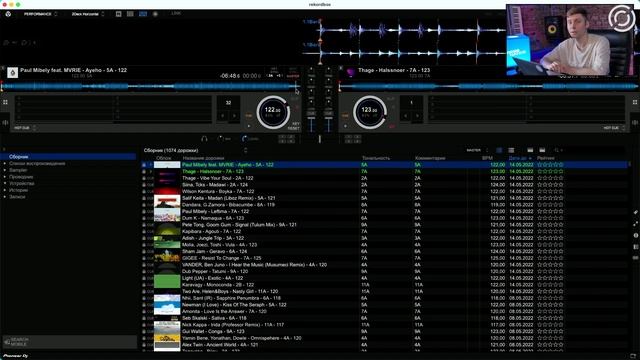Viewport: 640px width, 360px height.
Task: Click the LINK button in top toolbar
Action: tap(176, 13)
